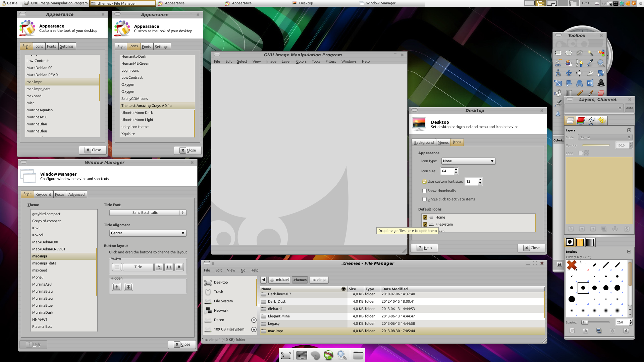Open the Layers panel configuration menu arrow
644x362 pixels.
click(x=629, y=130)
